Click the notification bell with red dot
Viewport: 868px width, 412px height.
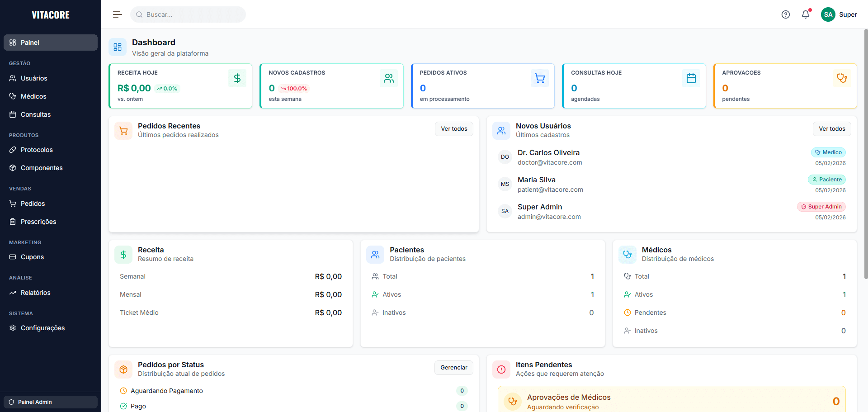click(805, 14)
